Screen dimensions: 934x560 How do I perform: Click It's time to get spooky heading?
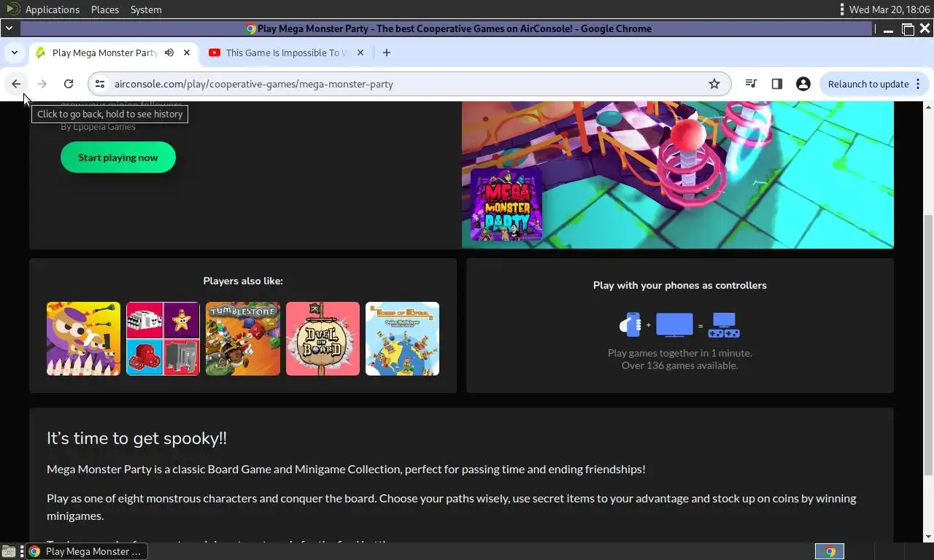[x=136, y=438]
